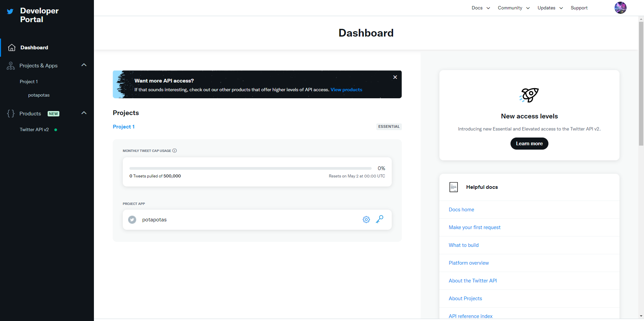Click the tweet cap usage progress bar

click(250, 168)
